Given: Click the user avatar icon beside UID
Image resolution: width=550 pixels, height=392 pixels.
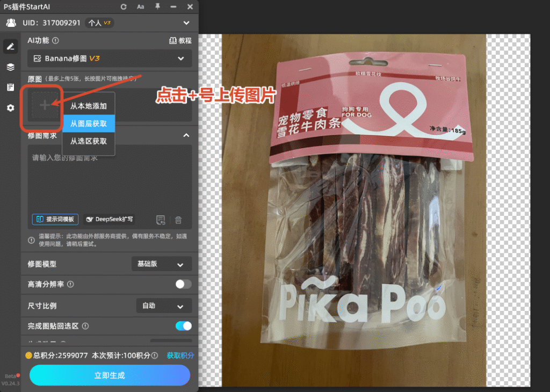Looking at the screenshot, I should (11, 23).
